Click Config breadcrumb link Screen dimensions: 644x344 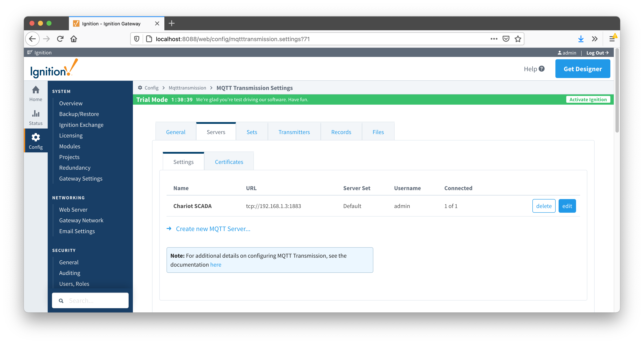pos(151,88)
